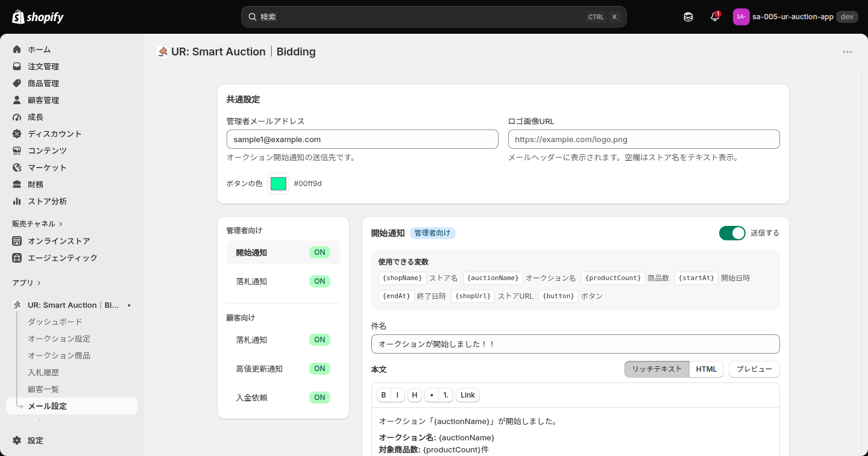The image size is (868, 456).
Task: Select 管理者向け 開始通知 template
Action: (x=283, y=252)
